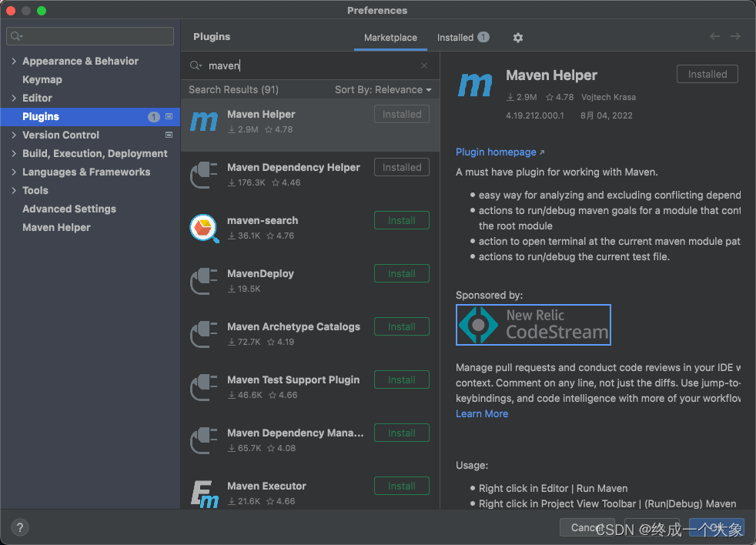The width and height of the screenshot is (756, 545).
Task: Click the project-level settings icon beside Plugins
Action: (169, 116)
